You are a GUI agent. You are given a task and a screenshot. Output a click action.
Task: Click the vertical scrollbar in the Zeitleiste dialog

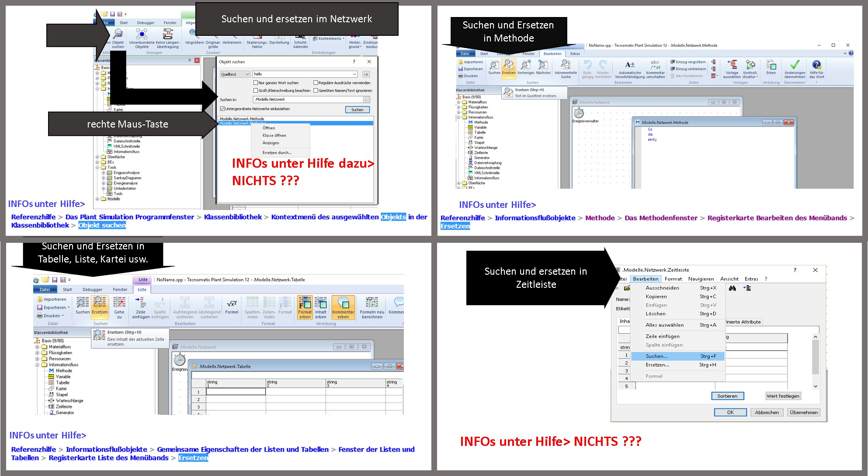[815, 361]
